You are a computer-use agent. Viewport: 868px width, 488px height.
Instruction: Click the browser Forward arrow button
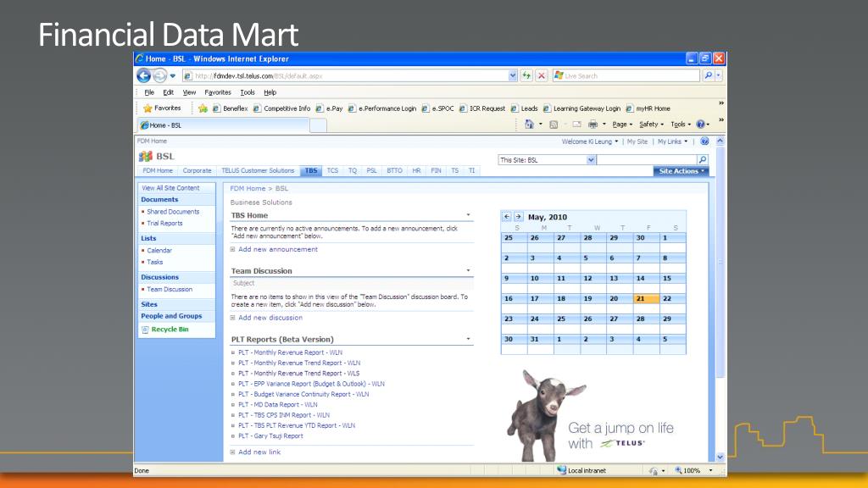point(159,75)
